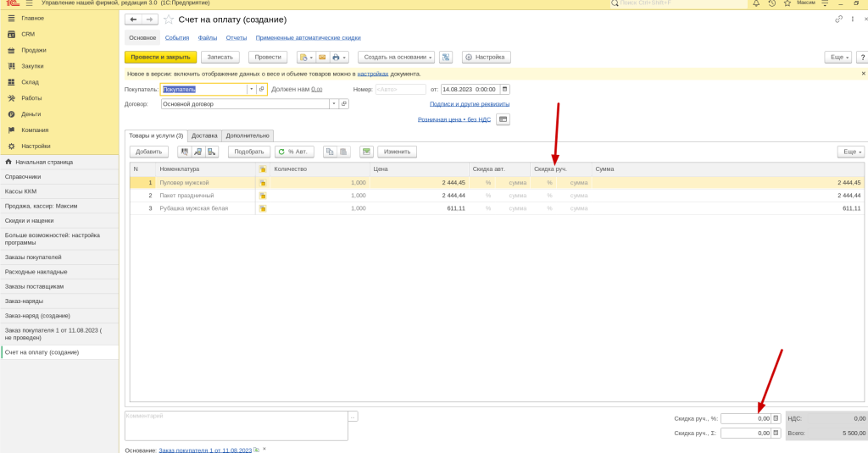Switch to the Файлы tab
Image resolution: width=868 pixels, height=453 pixels.
point(208,37)
